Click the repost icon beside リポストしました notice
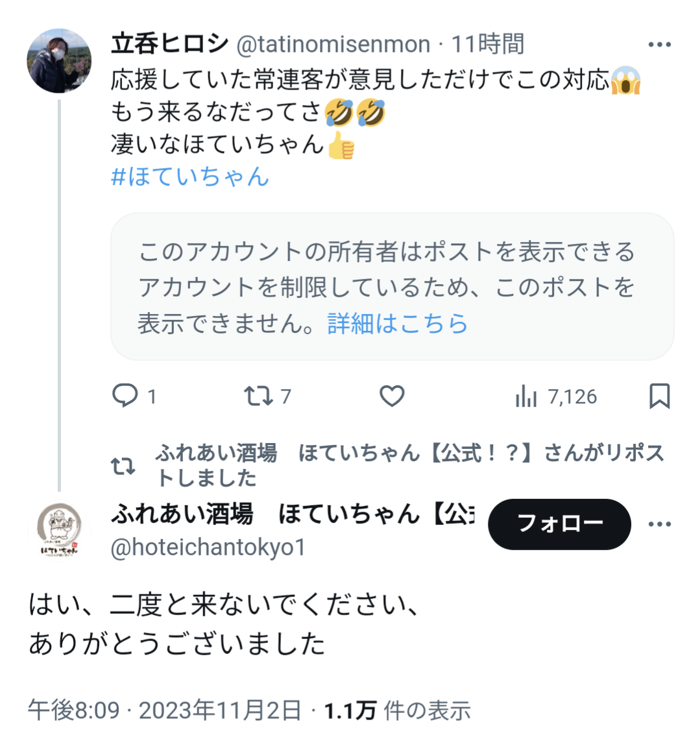The image size is (700, 737). click(x=123, y=466)
